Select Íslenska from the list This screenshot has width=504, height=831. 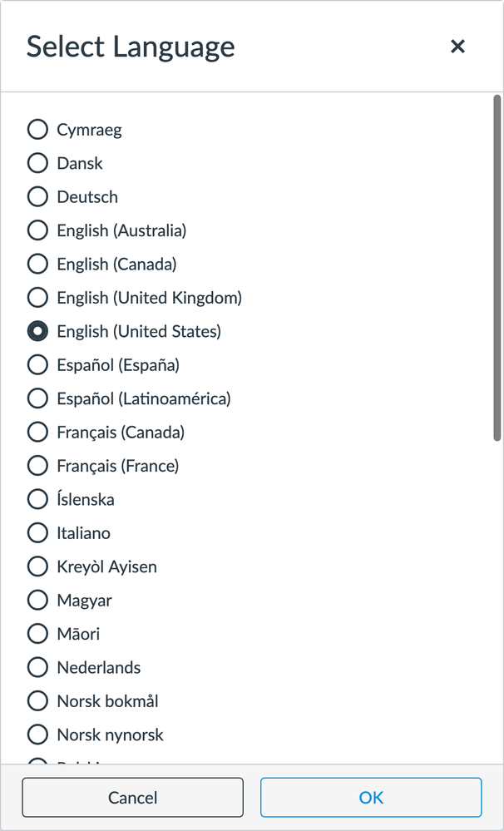[x=37, y=499]
